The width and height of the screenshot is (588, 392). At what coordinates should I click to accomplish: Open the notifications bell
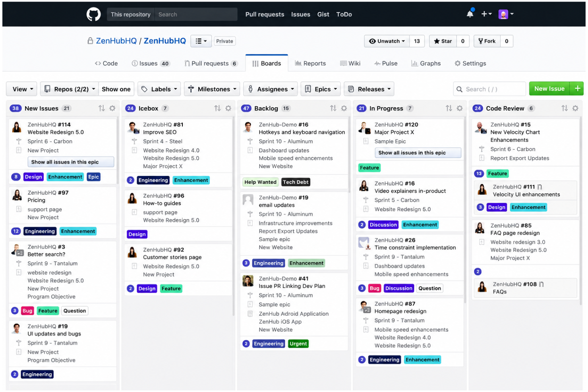[x=470, y=14]
